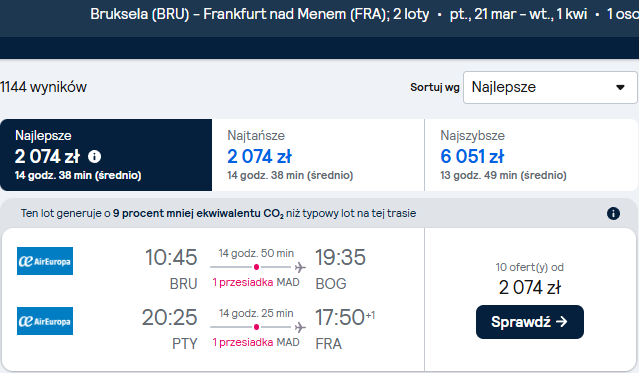Open the 1 przesiadka MAD return link
Image resolution: width=639 pixels, height=373 pixels.
(256, 342)
